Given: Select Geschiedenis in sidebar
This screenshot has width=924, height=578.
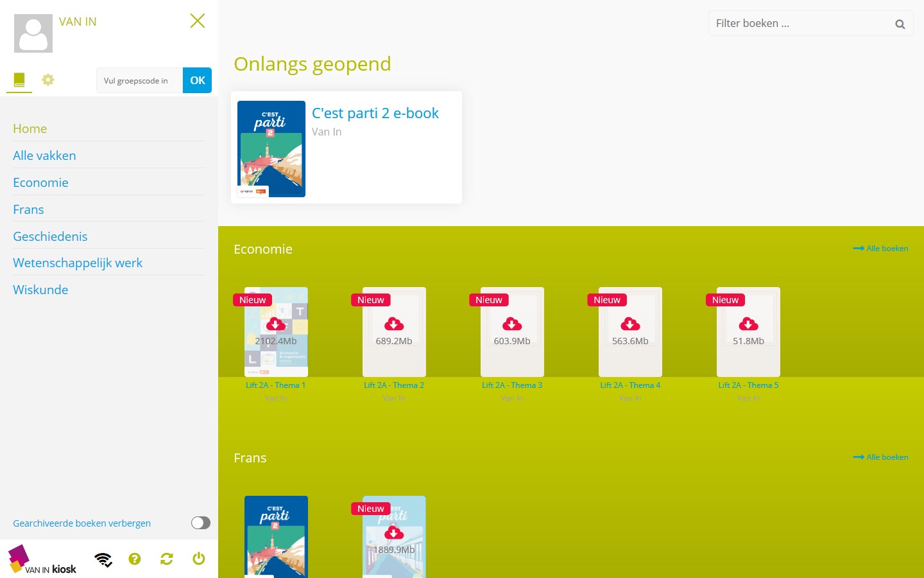Looking at the screenshot, I should coord(50,236).
